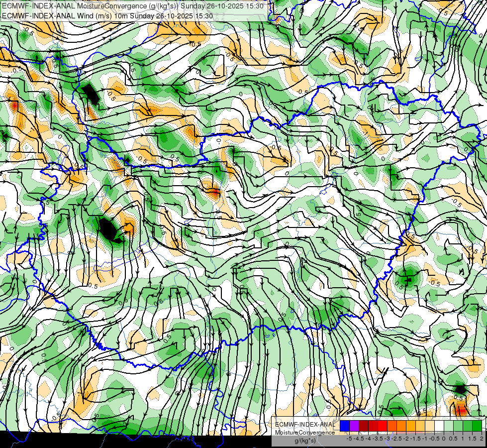The width and height of the screenshot is (487, 448).
Task: Click the darkest green swatch ending at 2
Action: pos(477,426)
